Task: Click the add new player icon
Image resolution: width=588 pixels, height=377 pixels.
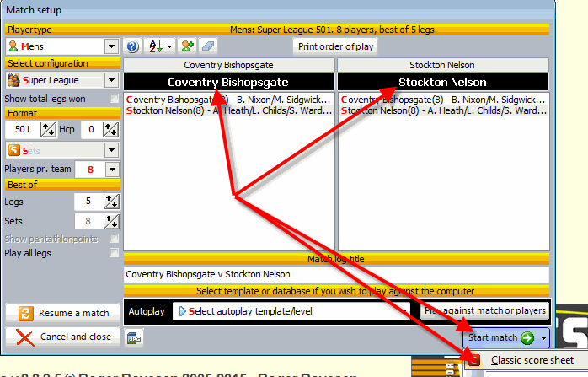Action: click(x=185, y=46)
